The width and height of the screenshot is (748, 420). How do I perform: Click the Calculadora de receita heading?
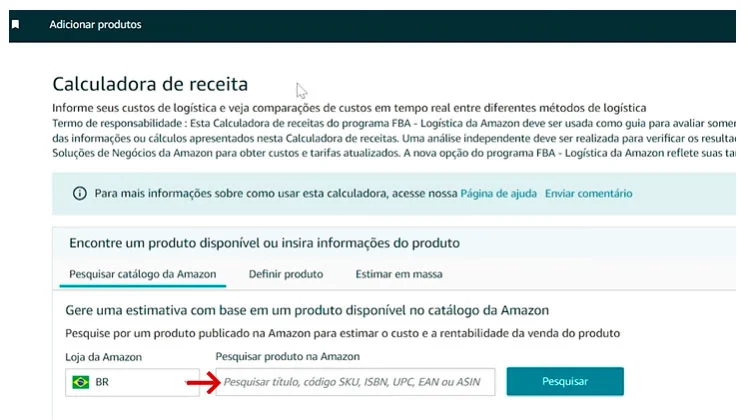pos(150,84)
